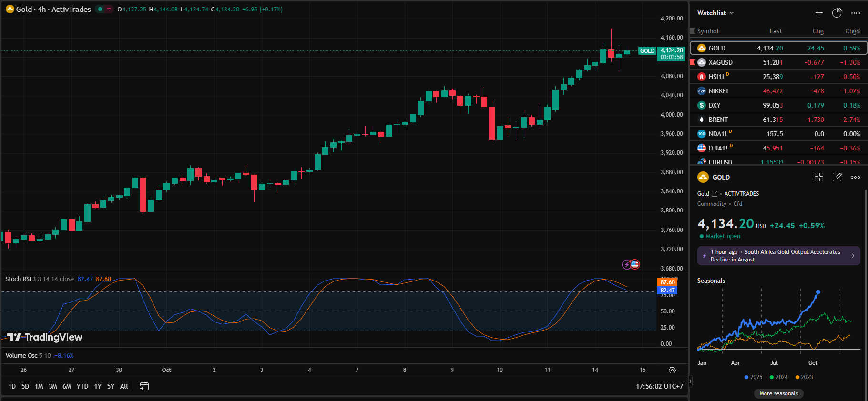Toggle the 2023 seasonal series
Viewport: 868px width, 401px height.
click(804, 377)
